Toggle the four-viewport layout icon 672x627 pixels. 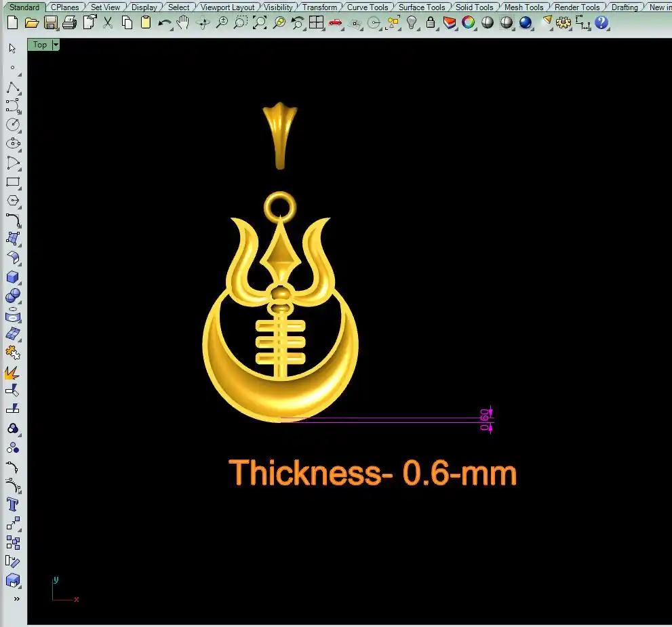pos(316,22)
